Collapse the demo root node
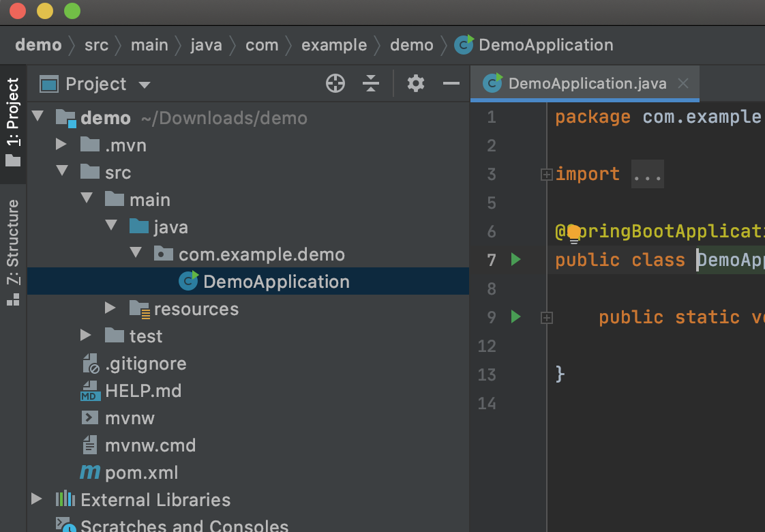This screenshot has height=532, width=765. pos(37,116)
